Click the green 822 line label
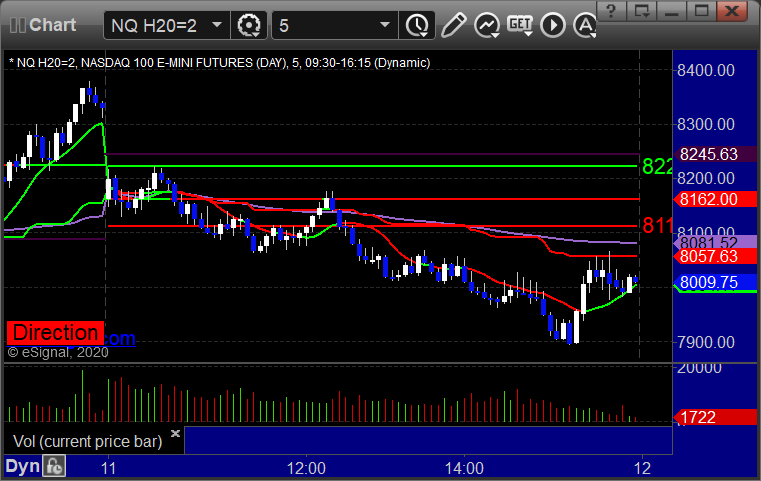The width and height of the screenshot is (761, 481). tap(657, 166)
